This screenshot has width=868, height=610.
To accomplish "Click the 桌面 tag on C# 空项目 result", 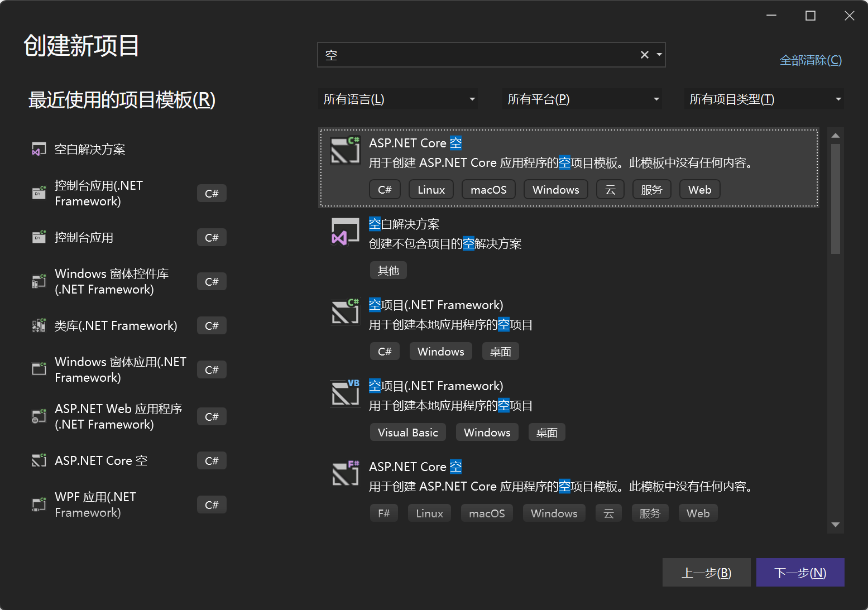I will pos(501,352).
